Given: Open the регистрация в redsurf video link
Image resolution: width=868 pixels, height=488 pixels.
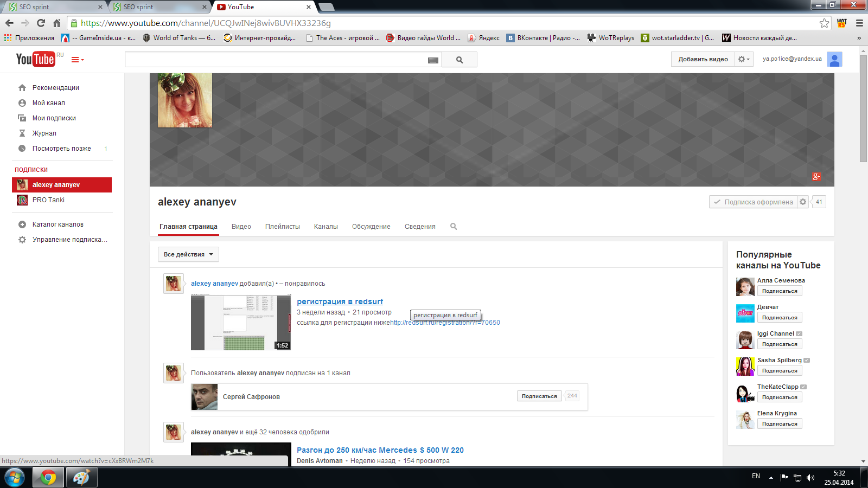Looking at the screenshot, I should tap(340, 301).
